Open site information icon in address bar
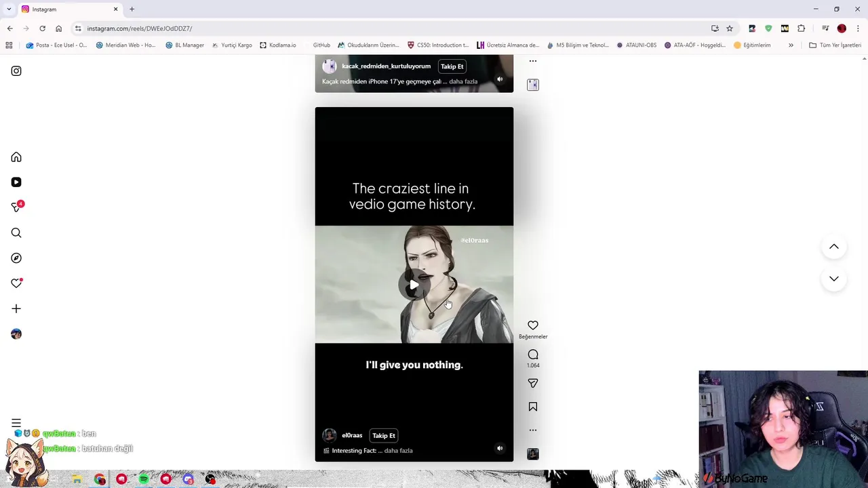This screenshot has height=488, width=868. pos(78,28)
